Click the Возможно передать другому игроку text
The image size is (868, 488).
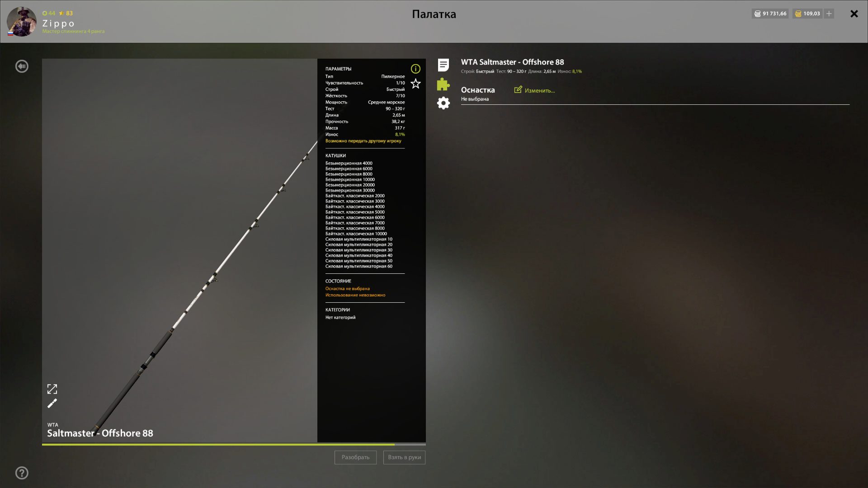[363, 141]
